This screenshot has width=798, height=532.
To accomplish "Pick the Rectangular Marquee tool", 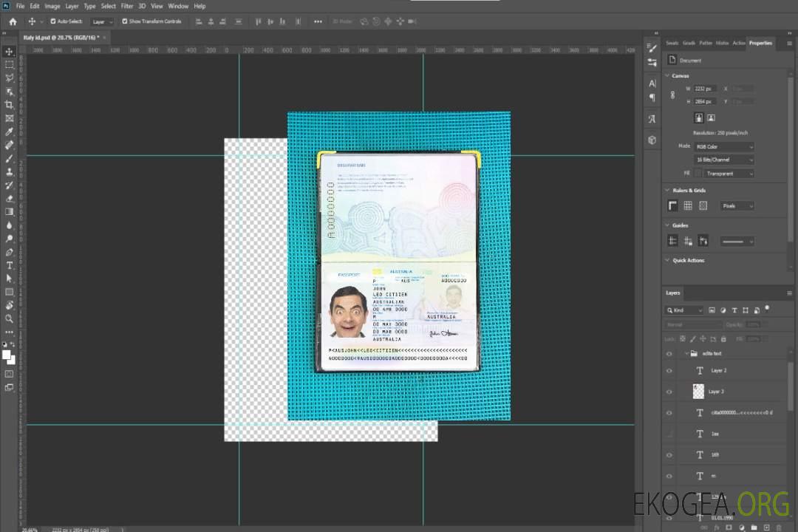I will [10, 64].
